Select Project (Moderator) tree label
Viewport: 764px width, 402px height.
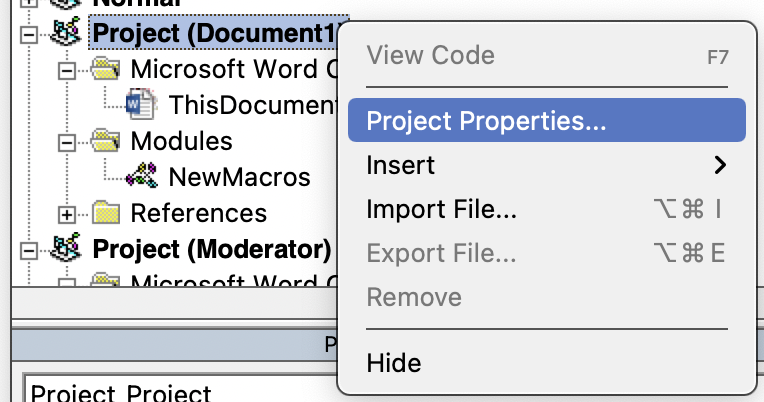click(212, 249)
